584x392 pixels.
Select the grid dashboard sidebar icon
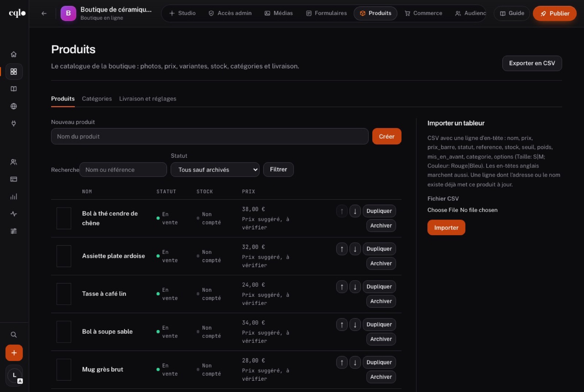point(14,71)
